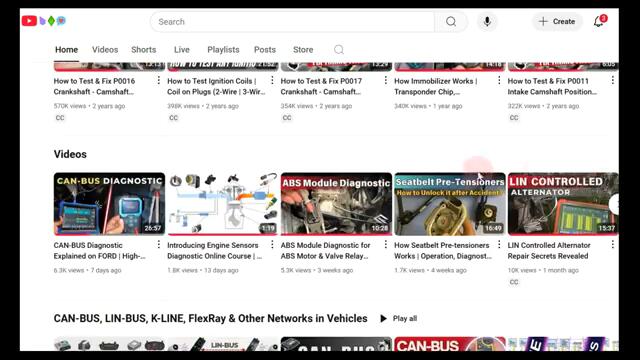Viewport: 640px width, 360px height.
Task: Go to the Live tab
Action: pyautogui.click(x=182, y=50)
